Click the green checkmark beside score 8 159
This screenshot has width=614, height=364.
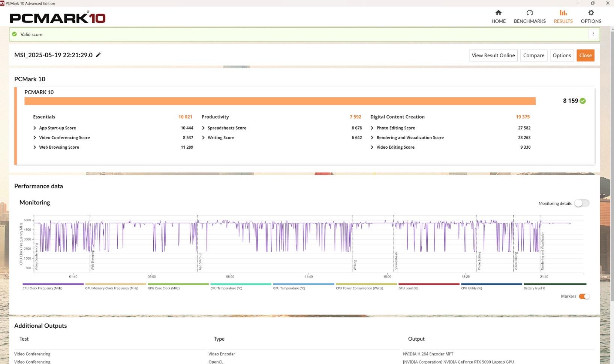[x=583, y=101]
